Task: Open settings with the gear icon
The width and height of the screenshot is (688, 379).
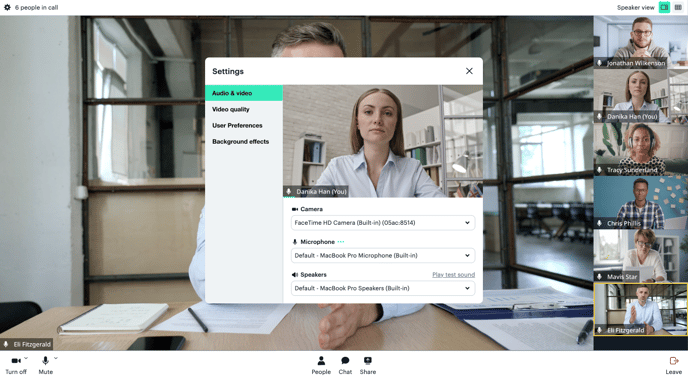Action: point(7,7)
